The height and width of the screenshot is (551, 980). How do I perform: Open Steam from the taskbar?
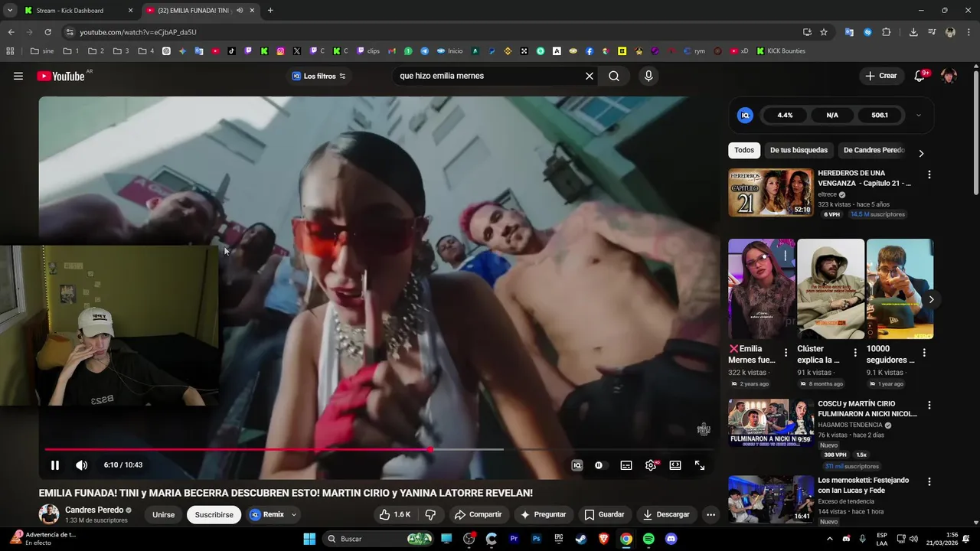pos(581,539)
